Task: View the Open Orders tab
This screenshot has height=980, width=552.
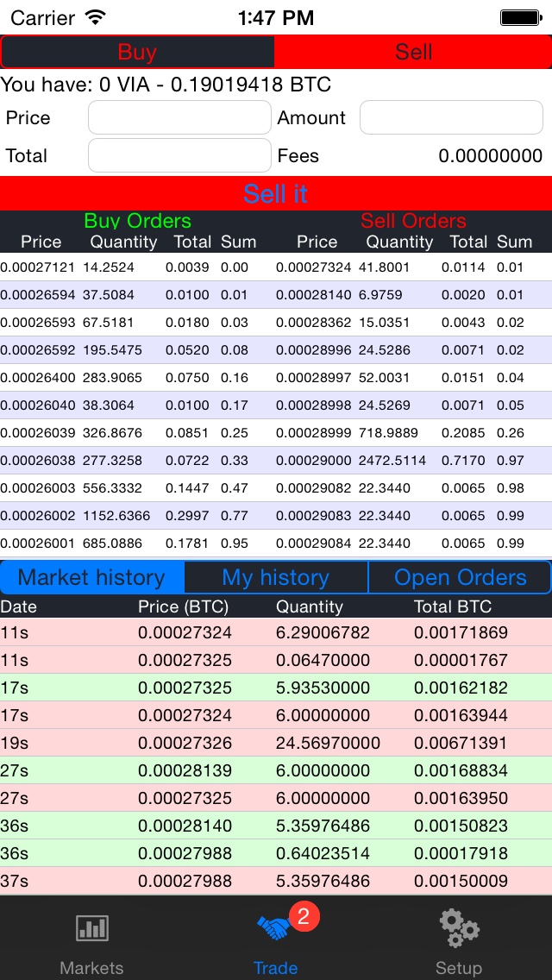Action: pos(460,577)
